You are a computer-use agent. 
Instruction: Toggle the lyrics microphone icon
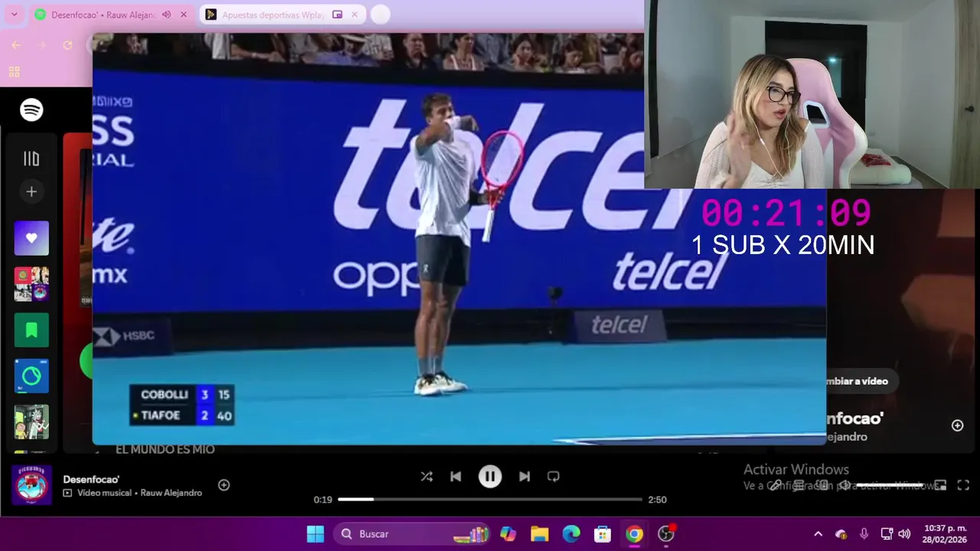776,485
